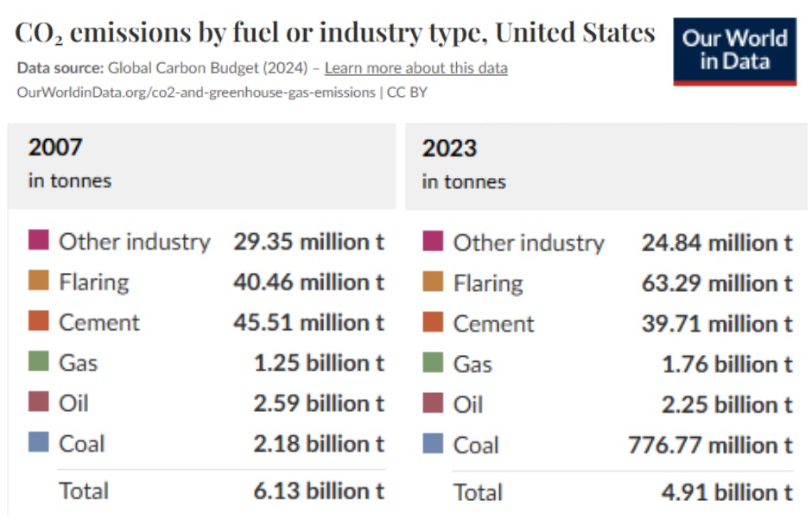This screenshot has width=812, height=526.
Task: Select the 2007 Gas green swatch
Action: pyautogui.click(x=38, y=361)
